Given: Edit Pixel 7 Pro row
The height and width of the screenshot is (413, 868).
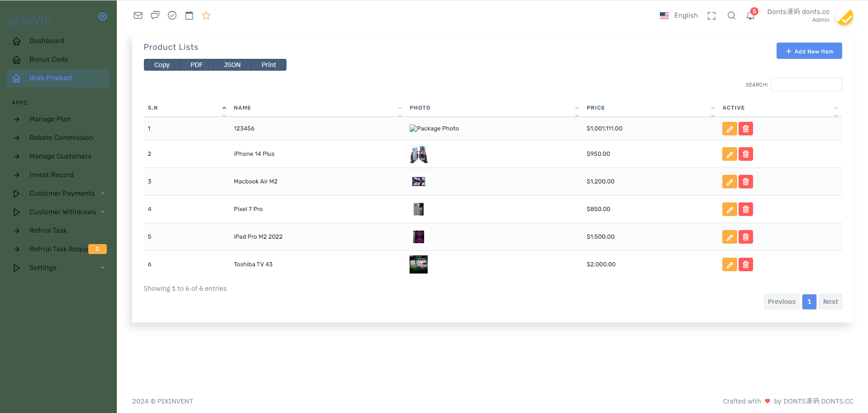Looking at the screenshot, I should [730, 209].
